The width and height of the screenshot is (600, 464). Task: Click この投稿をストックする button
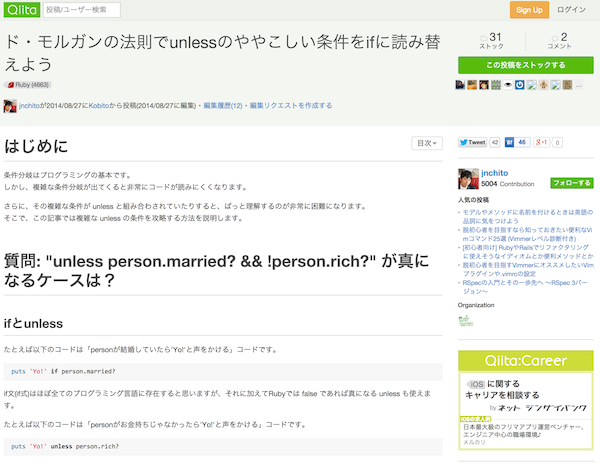526,65
